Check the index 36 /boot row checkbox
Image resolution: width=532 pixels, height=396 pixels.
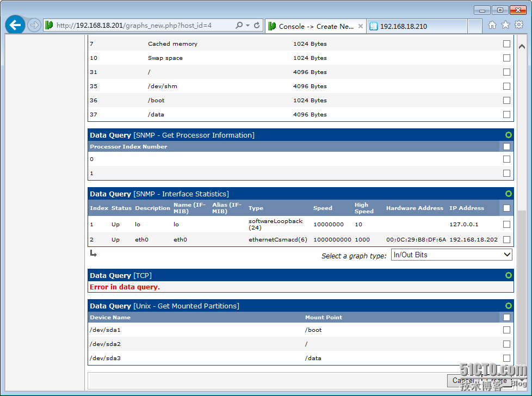pos(506,101)
